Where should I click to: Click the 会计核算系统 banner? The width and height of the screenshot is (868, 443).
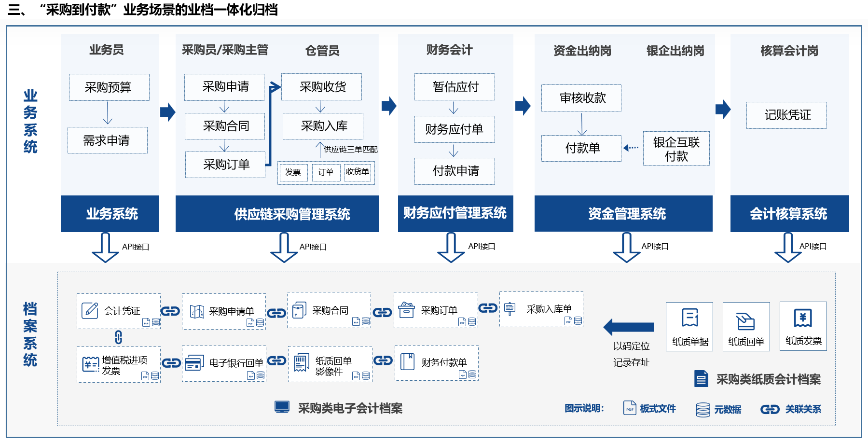[x=790, y=214]
